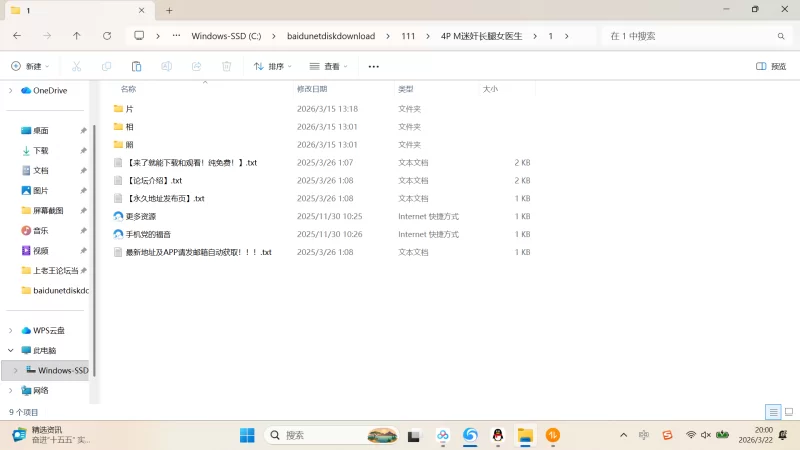Switch to large thumbnails view in the status bar
Screen dimensions: 800x450
click(788, 412)
